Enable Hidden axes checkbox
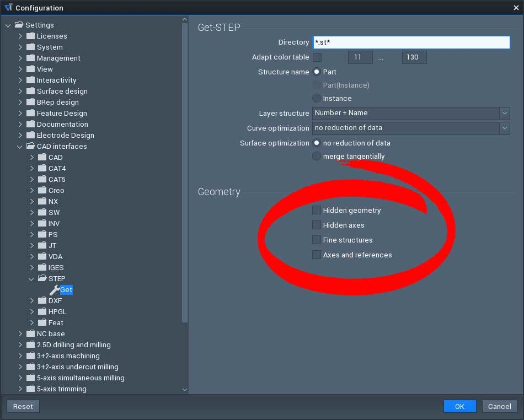524x420 pixels. pos(317,225)
